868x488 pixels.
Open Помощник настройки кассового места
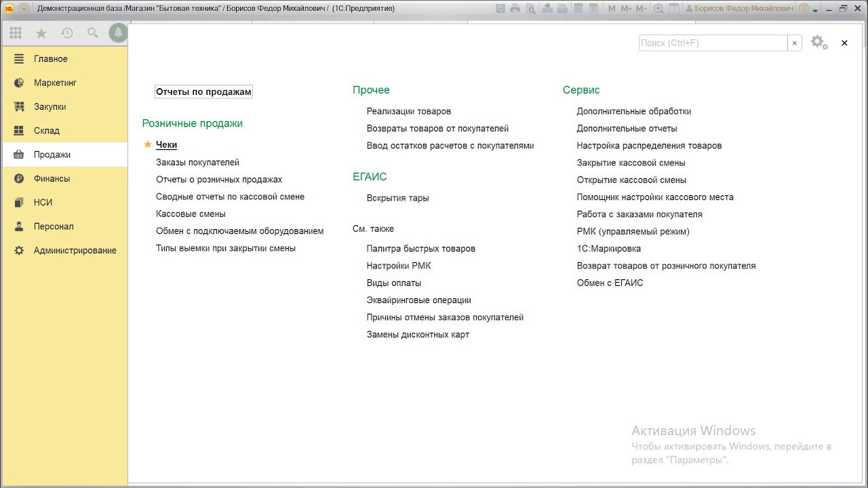[x=655, y=197]
